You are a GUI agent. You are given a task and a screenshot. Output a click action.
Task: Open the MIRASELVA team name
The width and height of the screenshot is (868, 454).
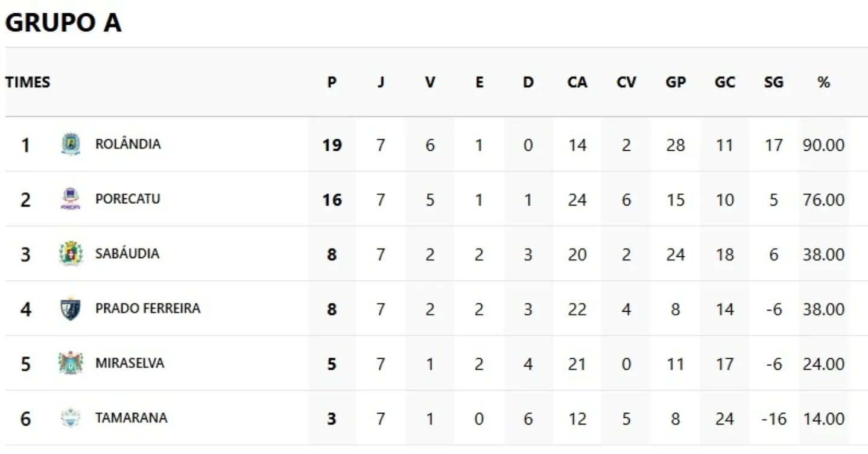point(130,364)
